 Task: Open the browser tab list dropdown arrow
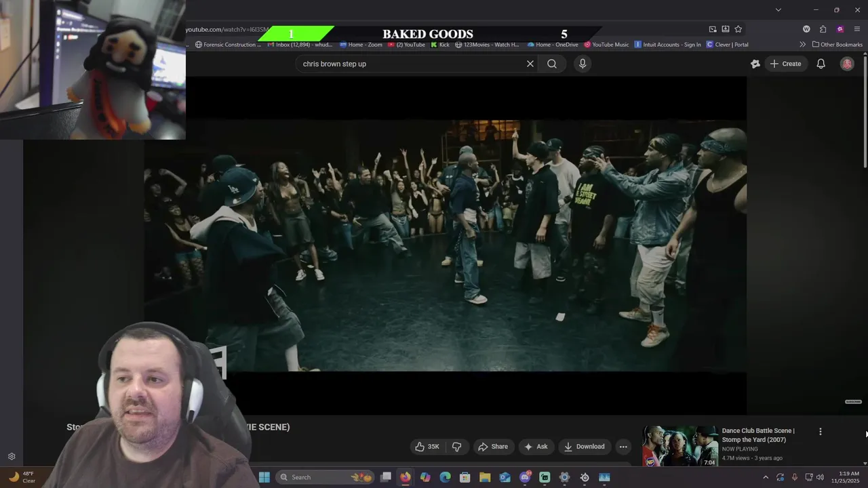[x=778, y=9]
